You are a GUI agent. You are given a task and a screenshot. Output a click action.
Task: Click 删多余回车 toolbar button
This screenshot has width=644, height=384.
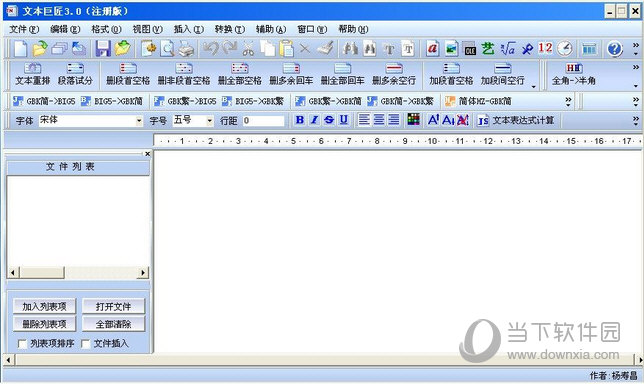pos(291,74)
